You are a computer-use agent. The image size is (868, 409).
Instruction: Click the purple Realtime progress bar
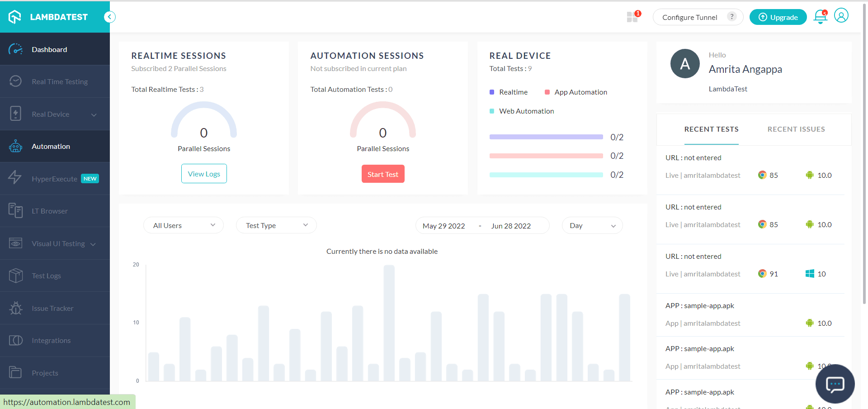tap(546, 137)
